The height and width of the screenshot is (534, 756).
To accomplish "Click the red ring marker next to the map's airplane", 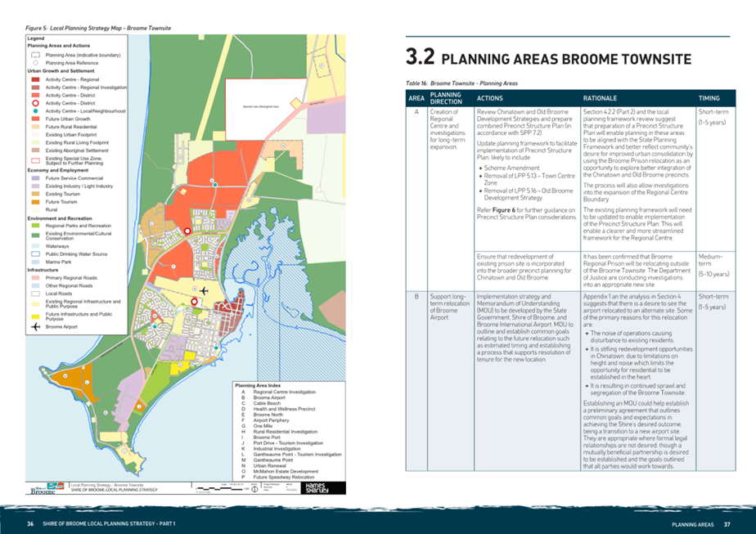I will point(194,302).
